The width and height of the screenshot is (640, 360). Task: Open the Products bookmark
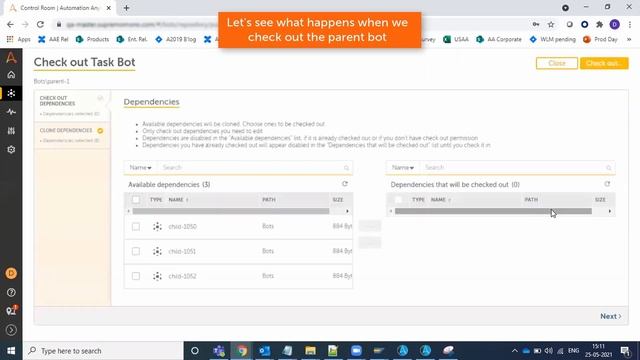pos(92,40)
